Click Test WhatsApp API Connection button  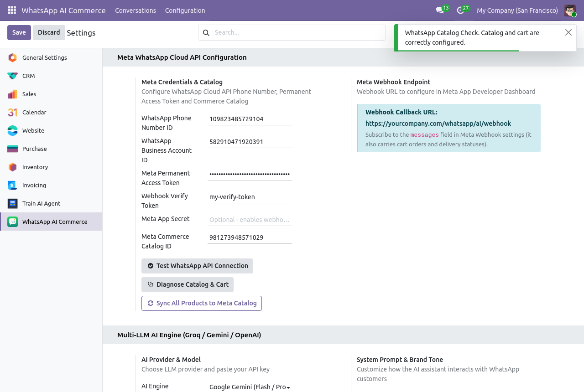point(197,266)
